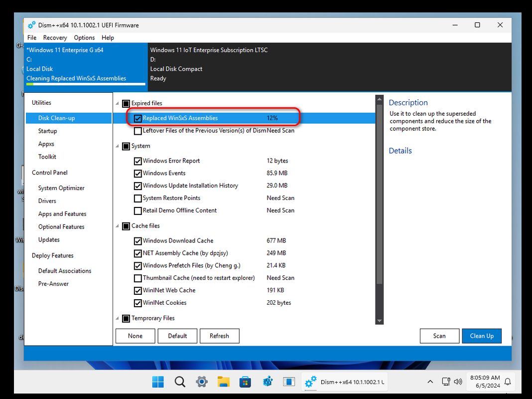
Task: Select Disk Clean-up in sidebar
Action: click(69, 118)
